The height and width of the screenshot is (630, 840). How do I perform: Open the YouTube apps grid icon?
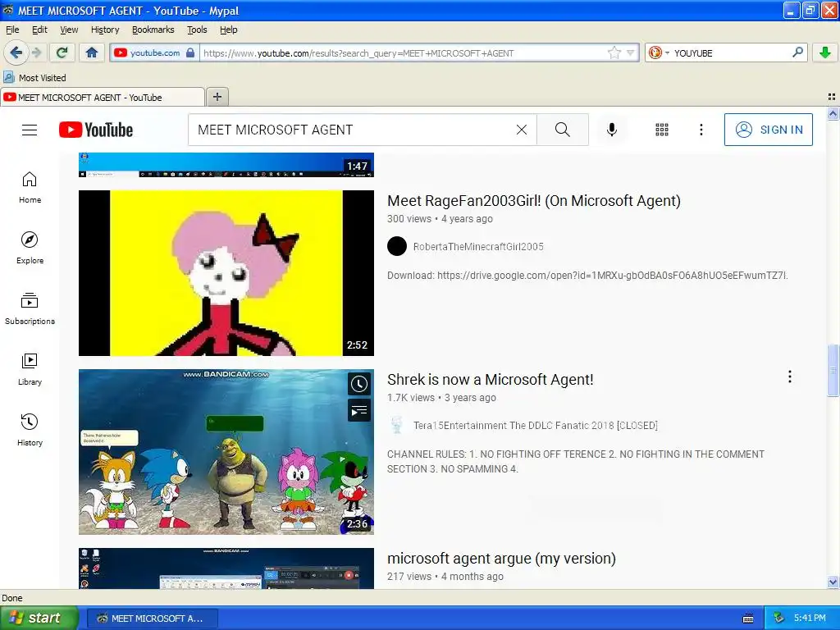pyautogui.click(x=662, y=130)
